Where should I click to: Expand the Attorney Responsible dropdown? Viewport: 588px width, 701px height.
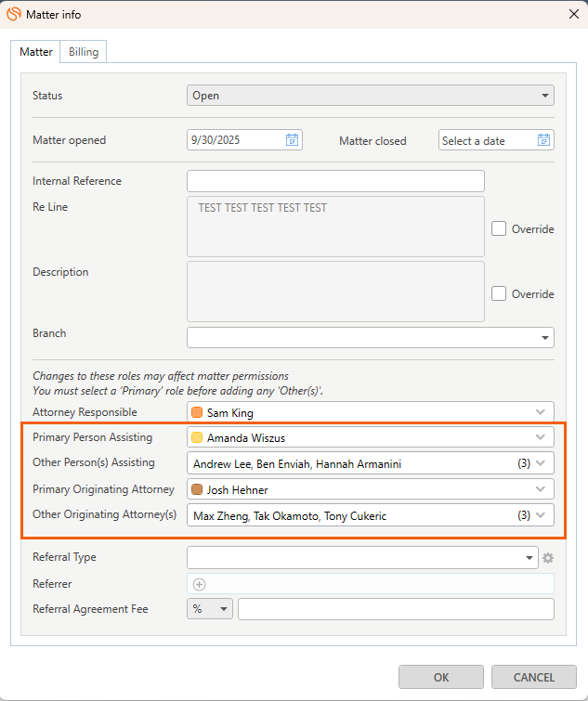coord(541,412)
